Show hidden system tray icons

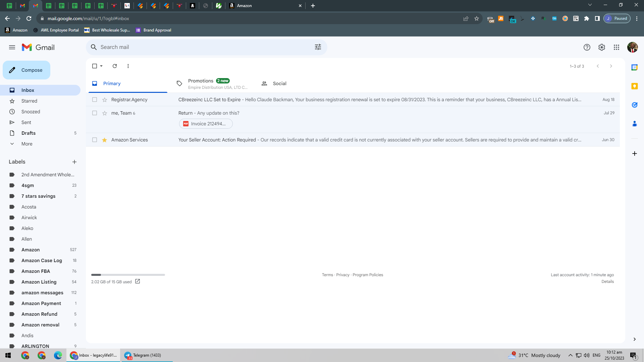pyautogui.click(x=570, y=355)
